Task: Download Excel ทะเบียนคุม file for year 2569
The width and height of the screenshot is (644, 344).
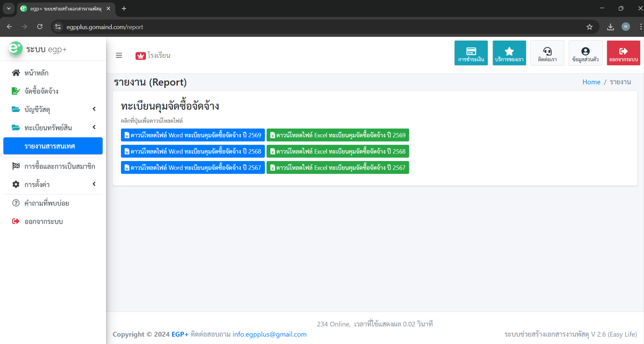Action: (x=338, y=135)
